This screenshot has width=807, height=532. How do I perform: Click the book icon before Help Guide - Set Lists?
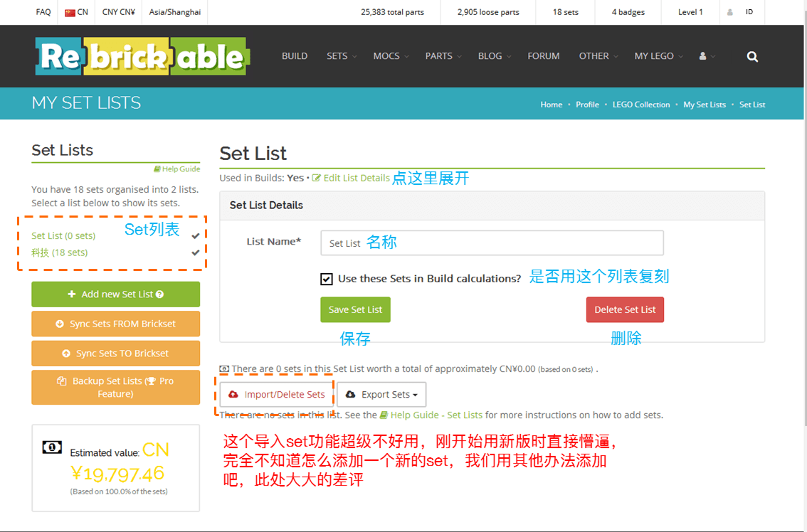tap(384, 415)
